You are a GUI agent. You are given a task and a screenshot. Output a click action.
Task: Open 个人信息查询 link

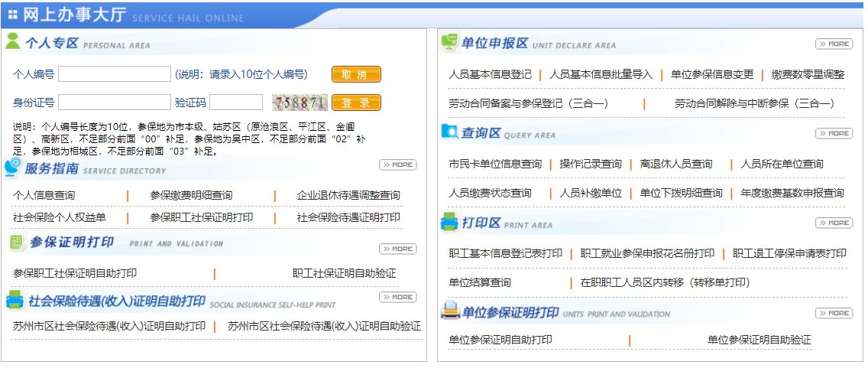pos(44,196)
